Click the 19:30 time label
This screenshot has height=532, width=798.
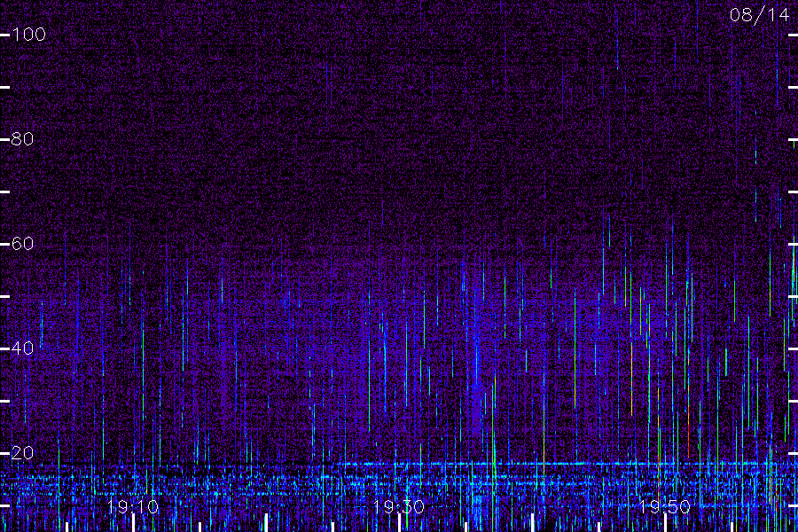(x=398, y=507)
